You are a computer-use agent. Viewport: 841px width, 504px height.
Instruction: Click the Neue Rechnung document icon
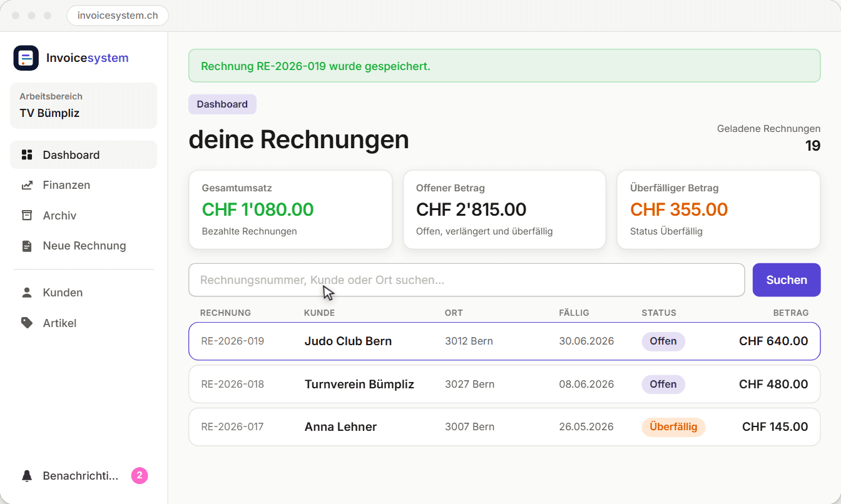(x=27, y=246)
